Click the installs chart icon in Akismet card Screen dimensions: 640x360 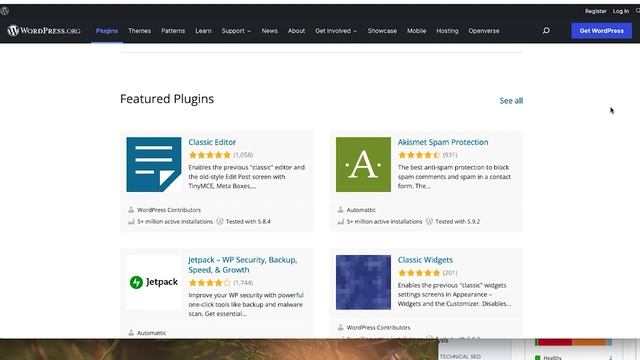340,222
